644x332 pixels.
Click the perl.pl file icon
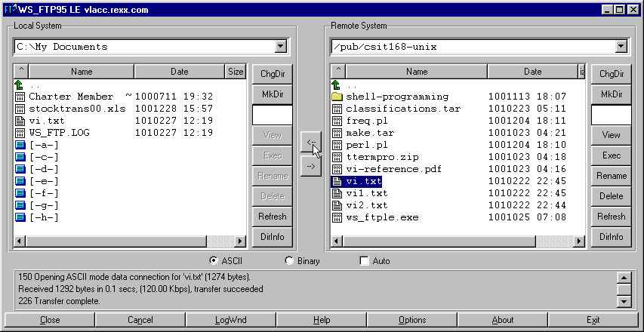click(x=337, y=146)
